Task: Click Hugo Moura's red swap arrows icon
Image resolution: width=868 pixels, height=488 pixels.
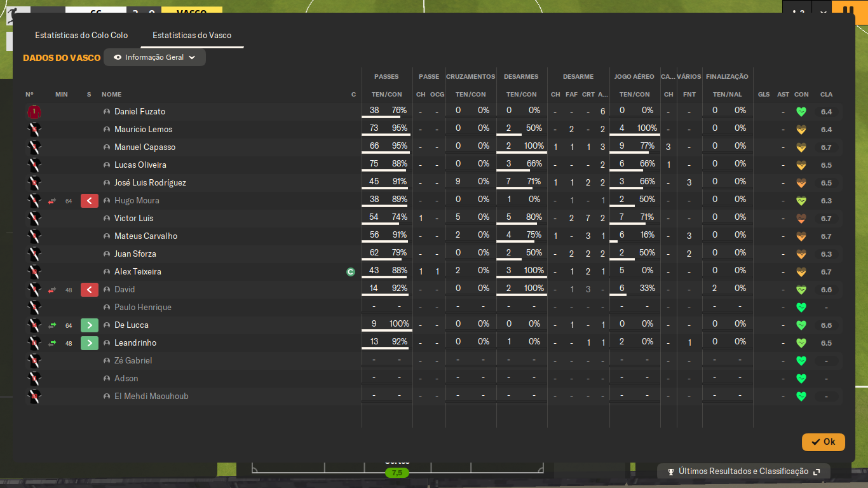Action: click(52, 201)
